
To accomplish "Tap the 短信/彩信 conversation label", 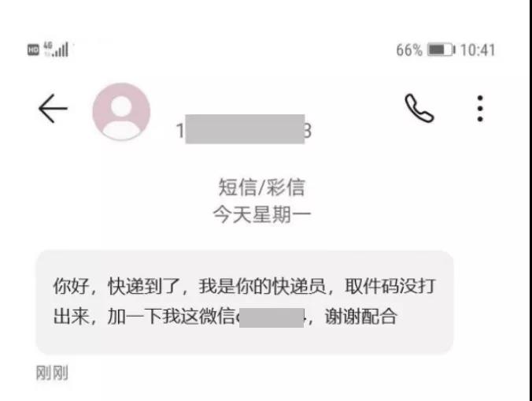I will (261, 187).
